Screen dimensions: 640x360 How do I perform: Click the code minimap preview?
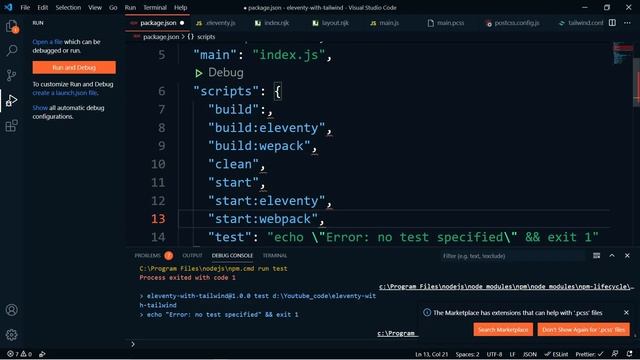(x=622, y=53)
